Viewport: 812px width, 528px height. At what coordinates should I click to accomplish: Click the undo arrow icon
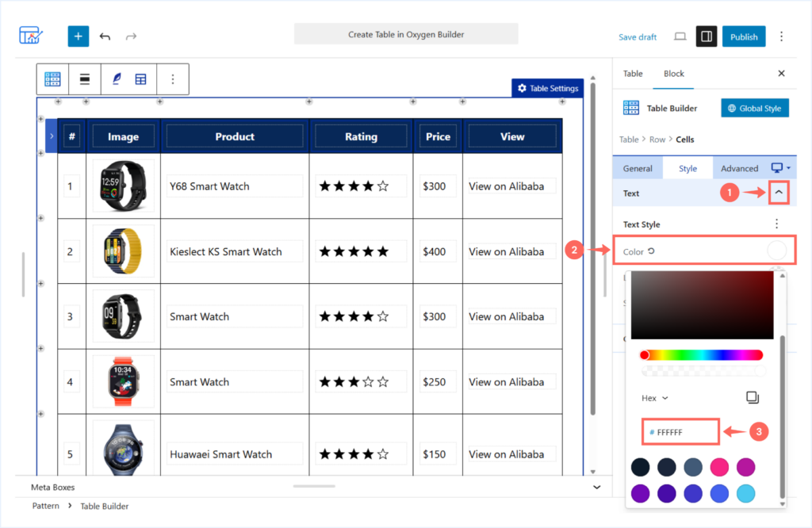(105, 36)
